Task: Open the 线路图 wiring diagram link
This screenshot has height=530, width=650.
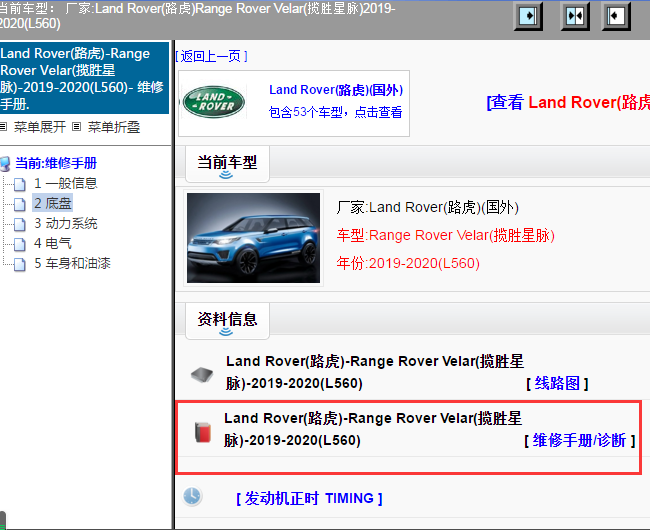Action: click(x=557, y=383)
